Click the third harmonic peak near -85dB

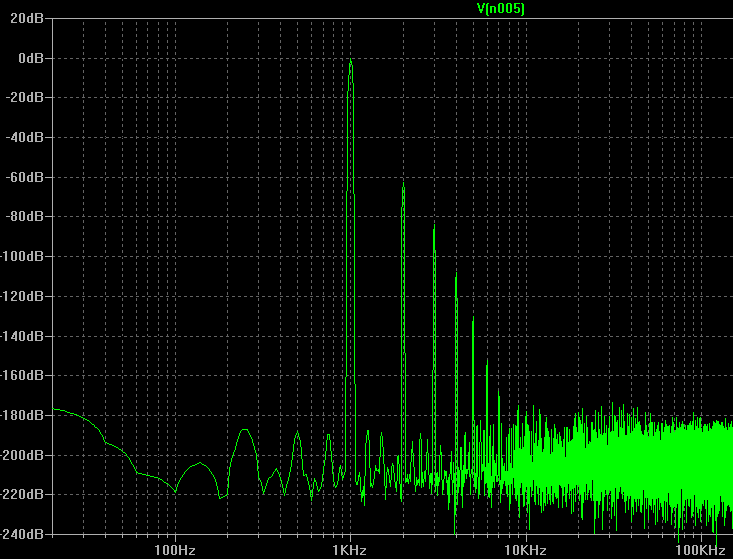coord(434,226)
